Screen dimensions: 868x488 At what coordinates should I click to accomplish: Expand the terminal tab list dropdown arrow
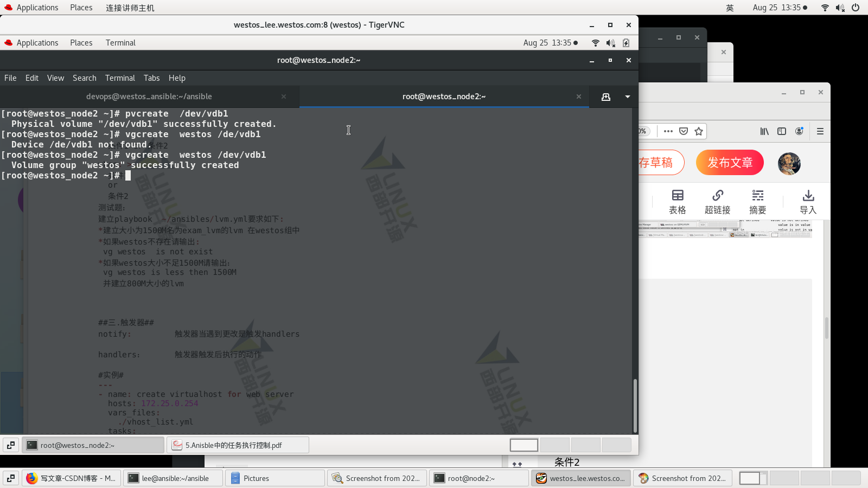click(628, 97)
